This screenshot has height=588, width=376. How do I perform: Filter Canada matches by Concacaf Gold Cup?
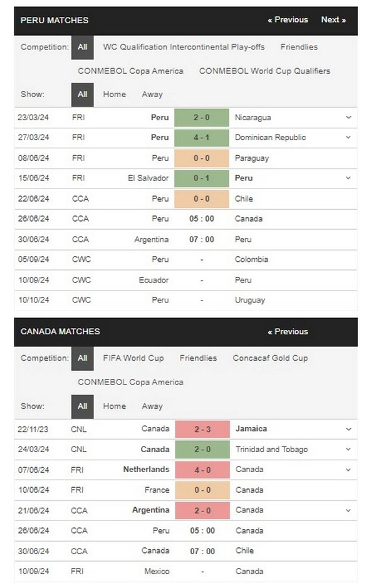(270, 358)
